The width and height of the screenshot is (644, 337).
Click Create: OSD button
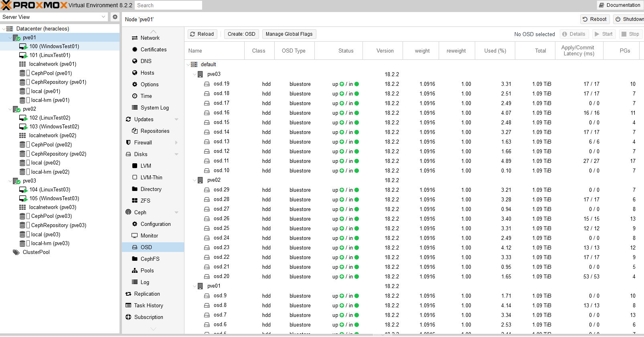point(241,34)
